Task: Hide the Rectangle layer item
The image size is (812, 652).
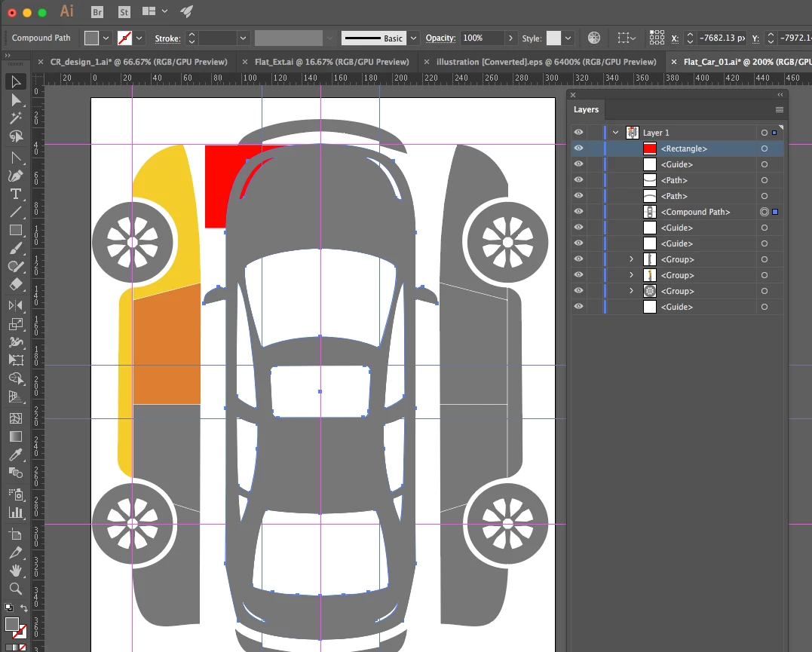Action: (x=578, y=148)
